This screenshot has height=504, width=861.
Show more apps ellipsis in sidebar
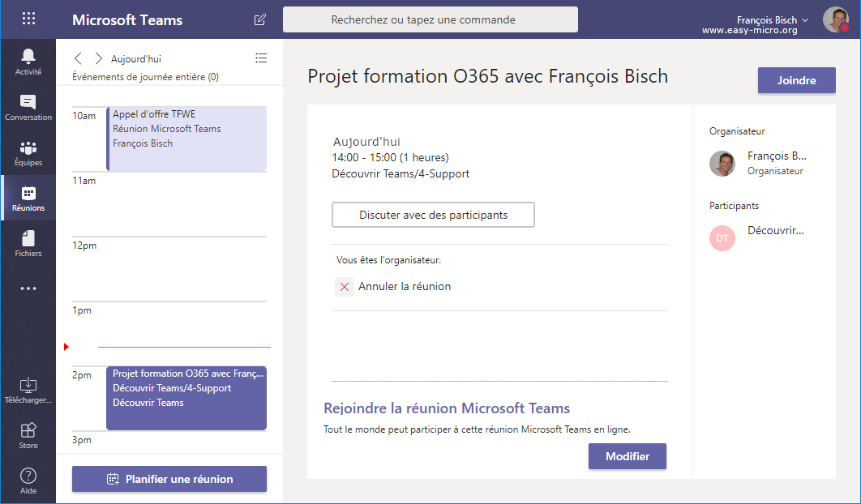(28, 288)
